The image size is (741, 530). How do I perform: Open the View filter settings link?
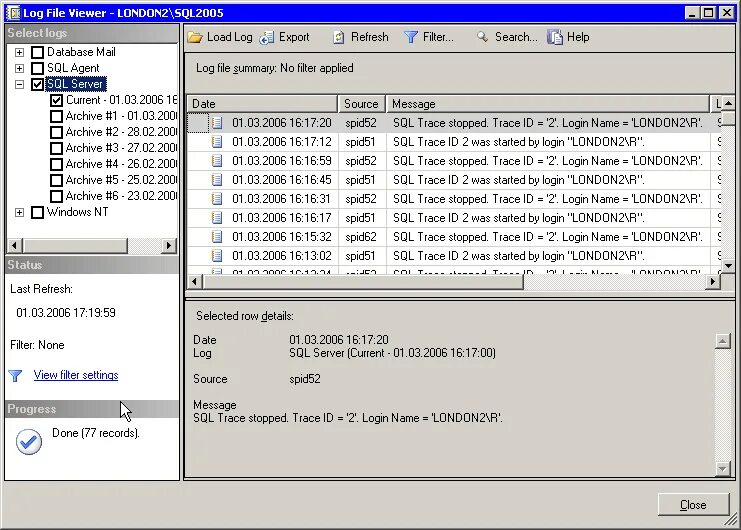[76, 375]
